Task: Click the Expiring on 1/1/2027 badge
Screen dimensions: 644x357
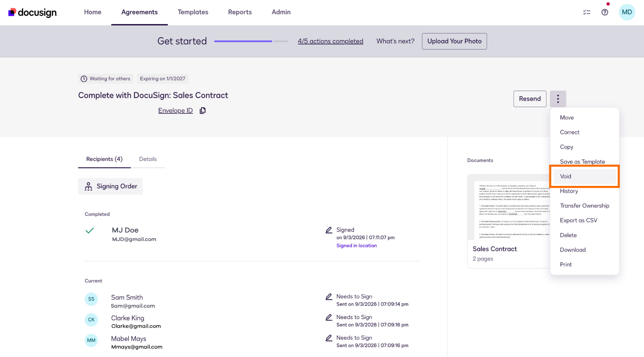Action: 163,79
